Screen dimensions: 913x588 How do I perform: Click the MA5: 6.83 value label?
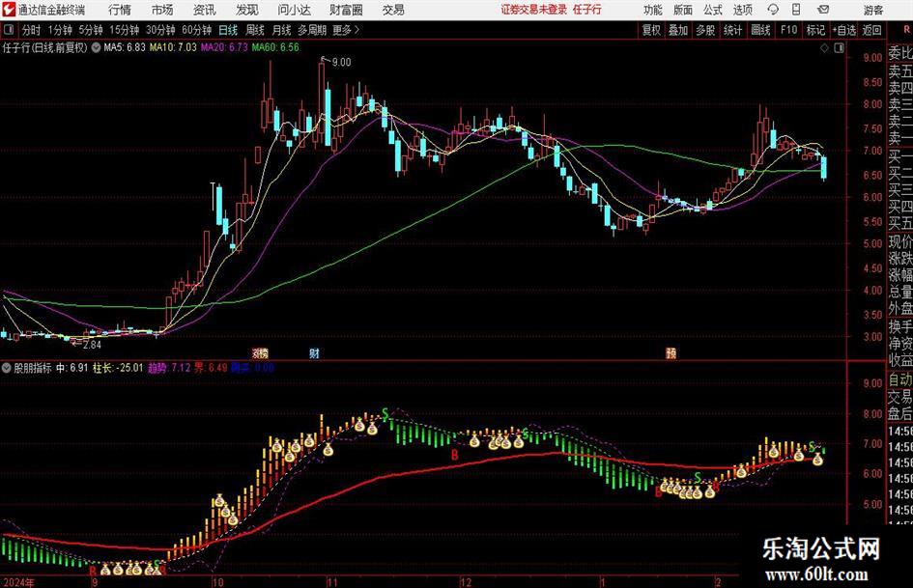pos(125,47)
